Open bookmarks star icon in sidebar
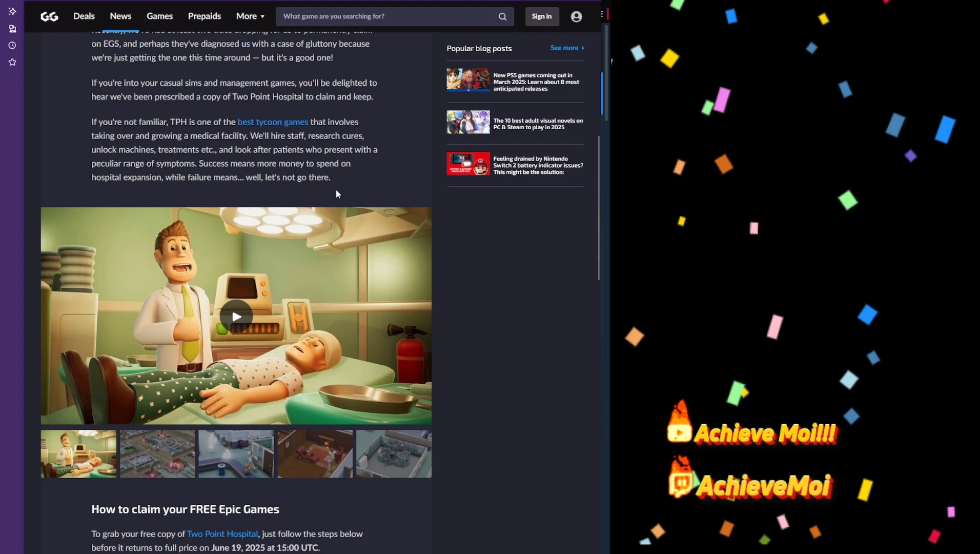 (x=12, y=62)
